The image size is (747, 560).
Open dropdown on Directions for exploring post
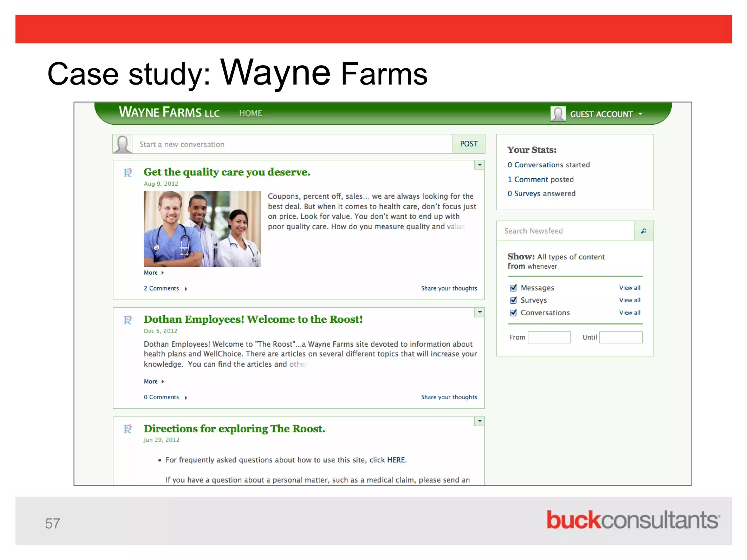pos(480,421)
